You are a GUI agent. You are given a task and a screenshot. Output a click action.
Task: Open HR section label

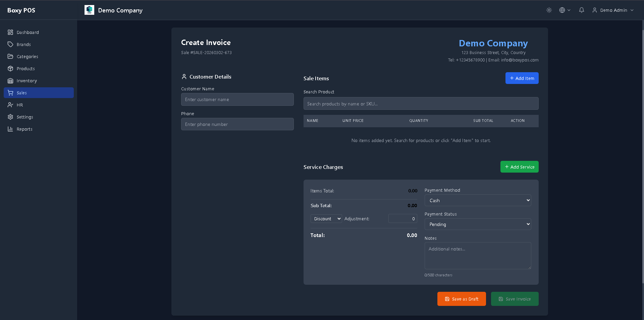pos(20,105)
